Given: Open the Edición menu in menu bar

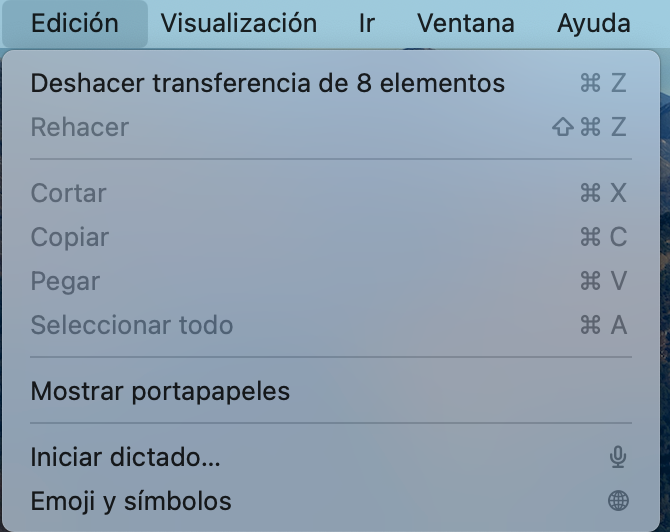Looking at the screenshot, I should coord(75,23).
